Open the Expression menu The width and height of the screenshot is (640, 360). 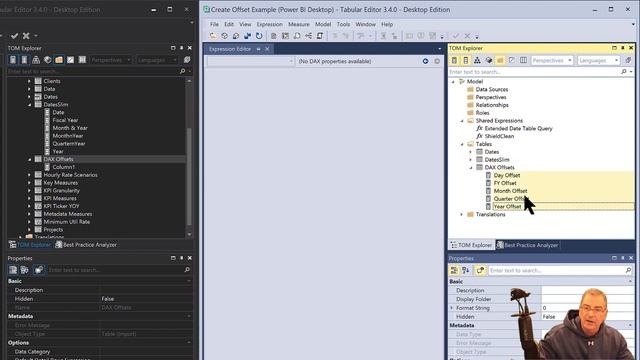pos(269,24)
